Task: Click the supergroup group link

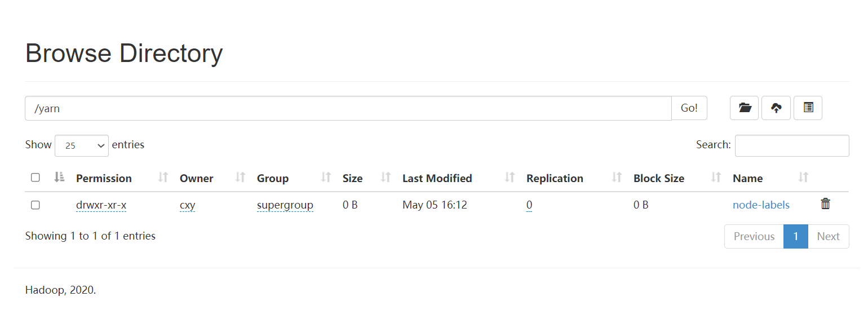Action: coord(285,205)
